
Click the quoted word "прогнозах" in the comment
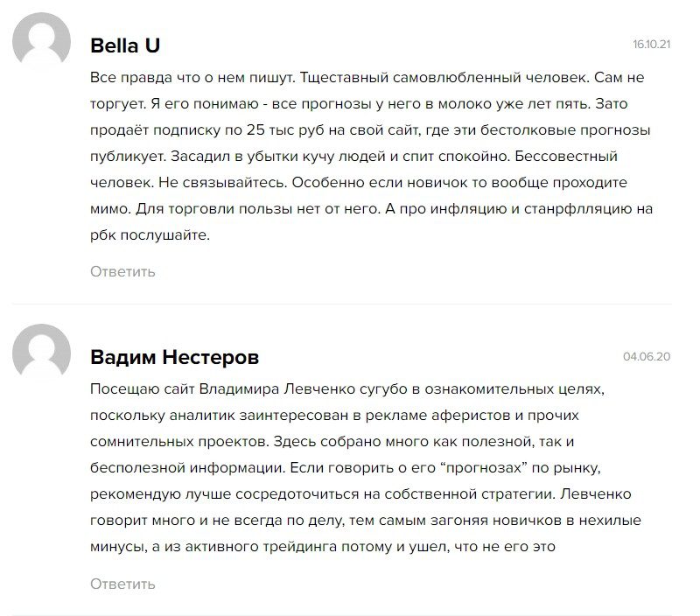point(484,468)
